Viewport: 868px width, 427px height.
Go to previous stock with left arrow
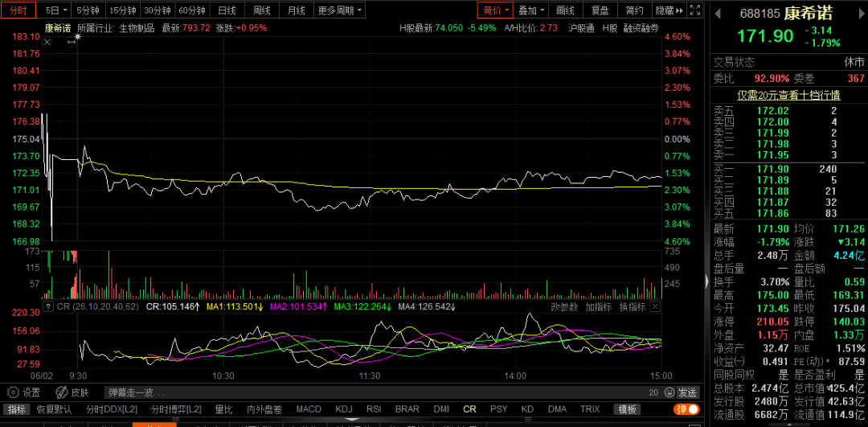[716, 14]
